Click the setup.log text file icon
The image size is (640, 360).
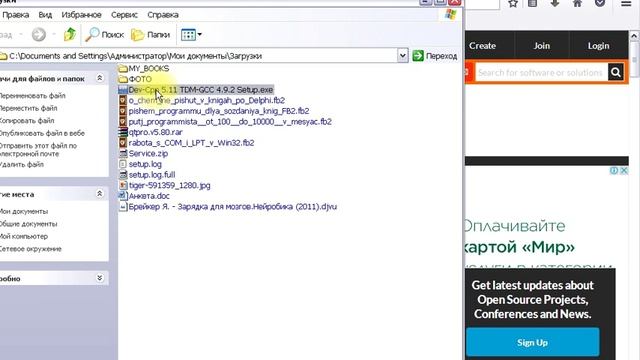point(123,164)
